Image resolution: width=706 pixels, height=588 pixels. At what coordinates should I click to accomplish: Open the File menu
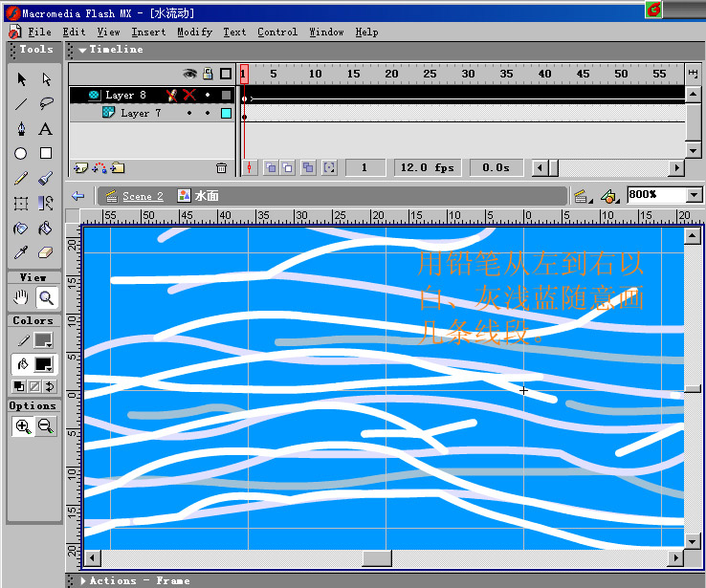coord(39,33)
